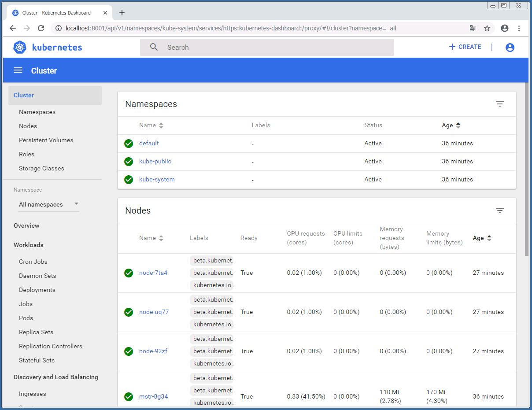532x410 pixels.
Task: Click the page vertical scrollbar thumb
Action: [527, 169]
